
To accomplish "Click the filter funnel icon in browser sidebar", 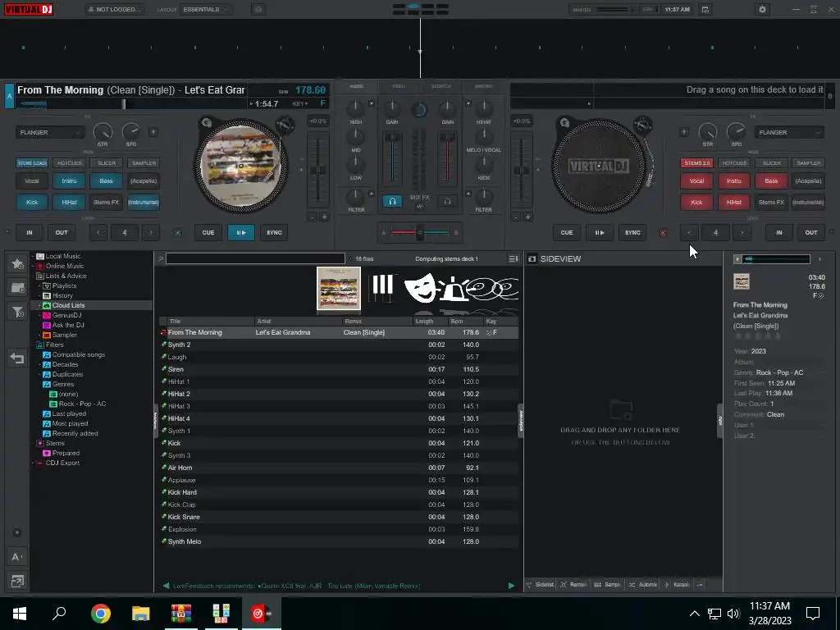I will click(x=17, y=312).
